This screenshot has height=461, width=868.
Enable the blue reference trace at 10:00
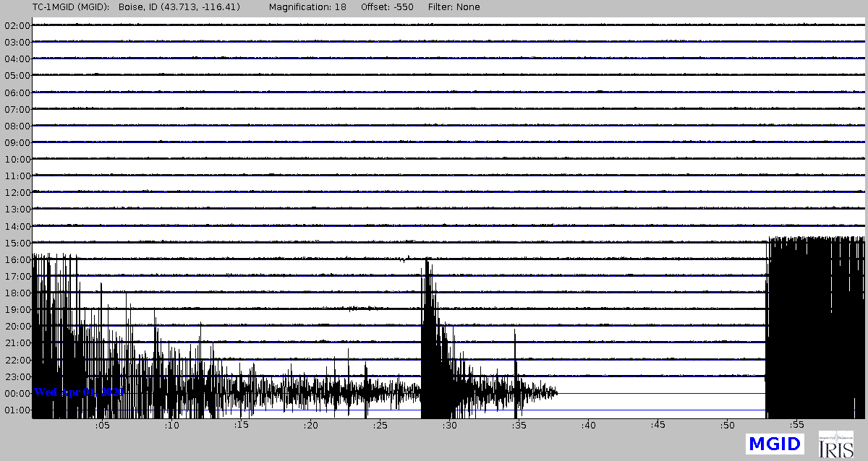coord(434,159)
